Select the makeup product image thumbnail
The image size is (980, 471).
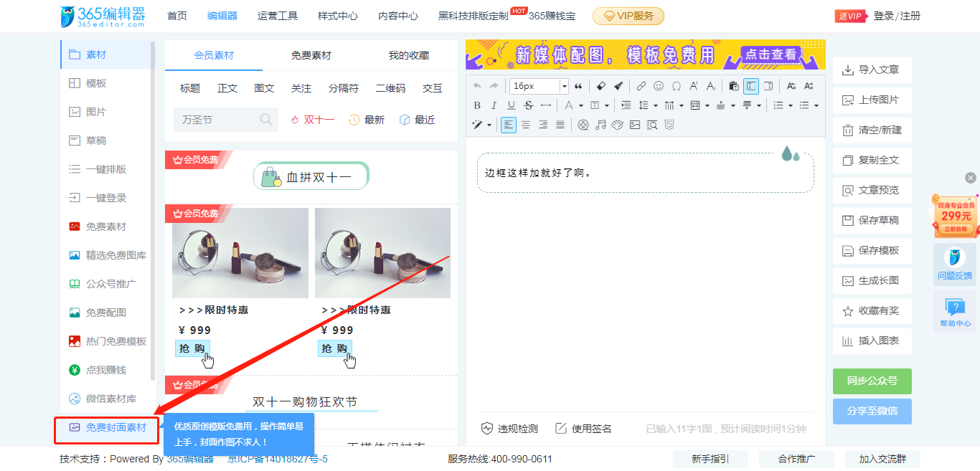click(240, 253)
